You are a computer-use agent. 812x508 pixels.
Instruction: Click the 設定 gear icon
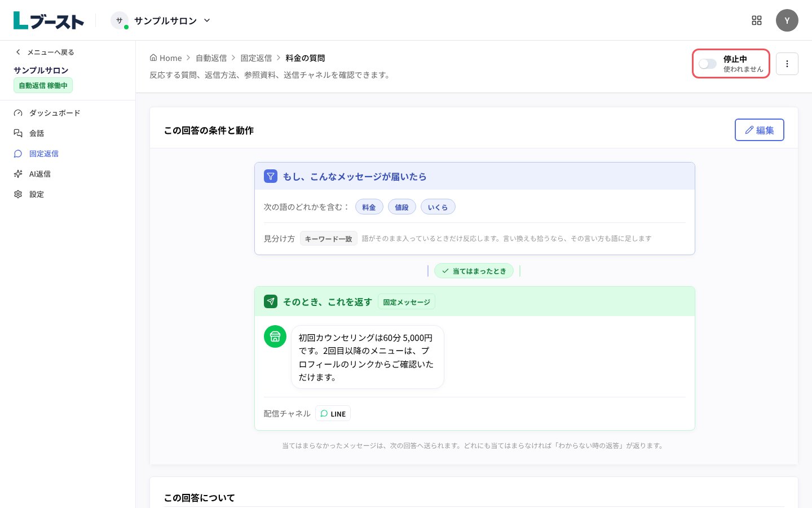point(18,194)
